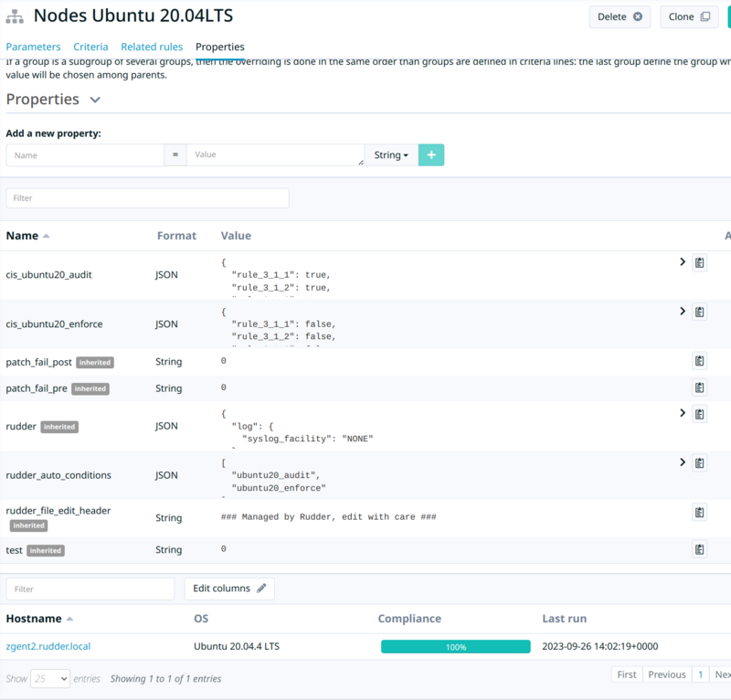Expand the rudder JSON value
Image resolution: width=731 pixels, height=700 pixels.
683,413
